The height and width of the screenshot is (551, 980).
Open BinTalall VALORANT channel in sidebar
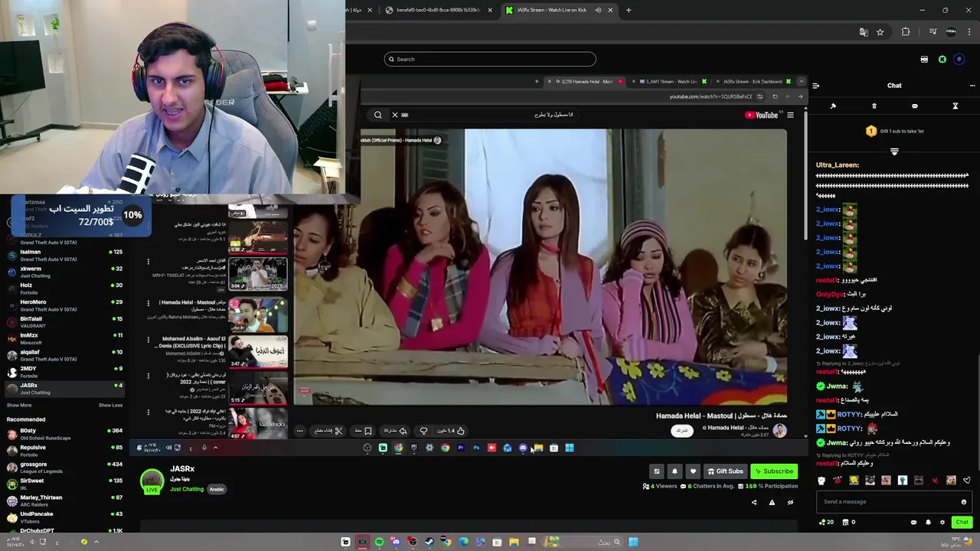64,322
